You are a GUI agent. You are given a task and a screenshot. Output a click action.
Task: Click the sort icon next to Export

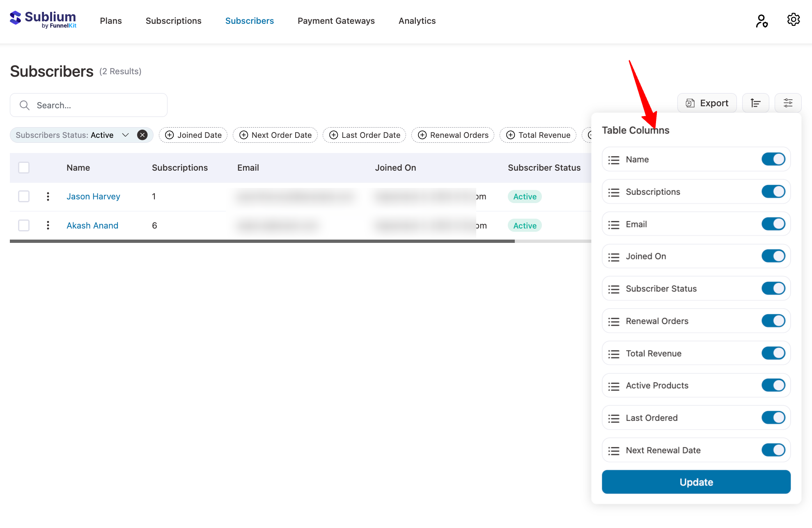click(755, 103)
